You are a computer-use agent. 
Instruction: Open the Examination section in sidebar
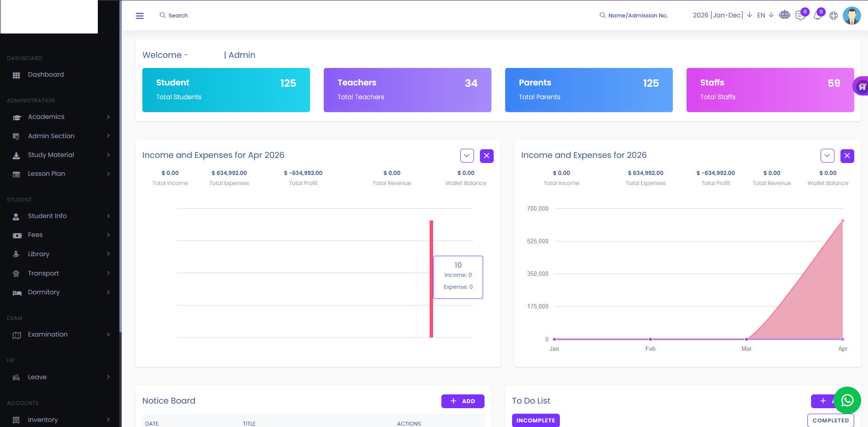(47, 334)
